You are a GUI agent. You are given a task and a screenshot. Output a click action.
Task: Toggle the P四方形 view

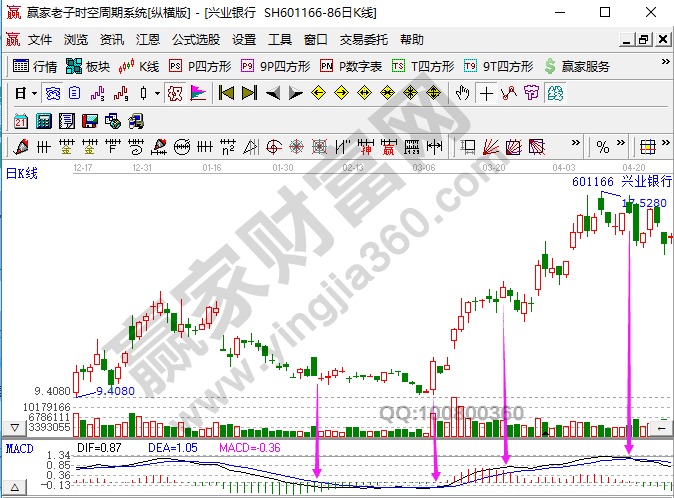pyautogui.click(x=201, y=67)
